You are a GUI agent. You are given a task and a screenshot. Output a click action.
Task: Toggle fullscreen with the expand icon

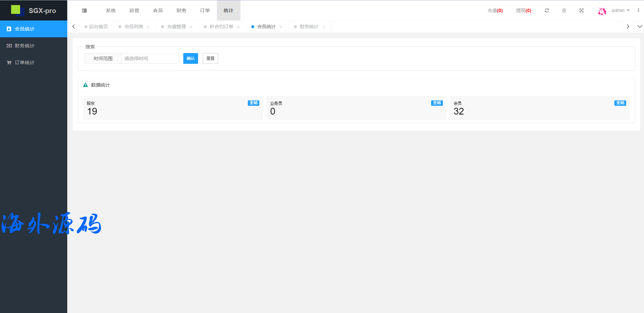pos(581,11)
